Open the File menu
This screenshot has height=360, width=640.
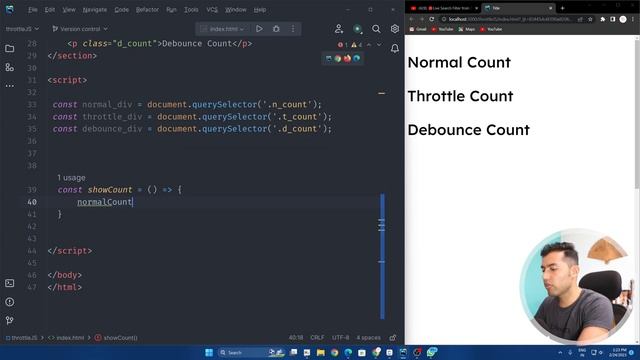pyautogui.click(x=33, y=9)
